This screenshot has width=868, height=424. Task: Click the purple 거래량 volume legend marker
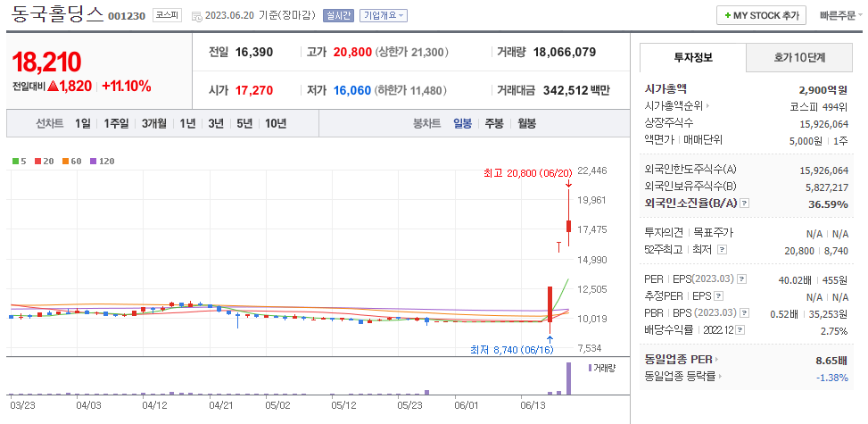click(590, 368)
